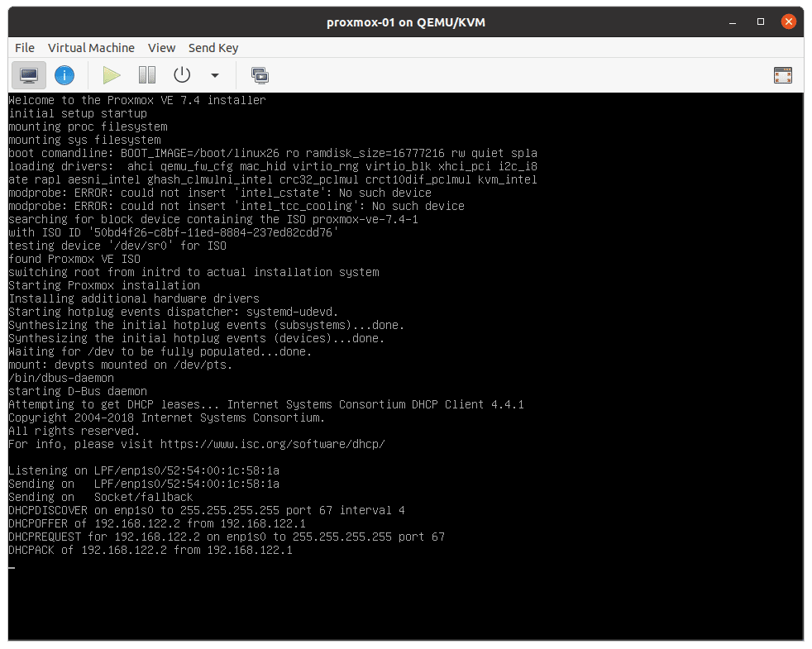Click the 'Starting Proxmox installation' line

coord(104,285)
